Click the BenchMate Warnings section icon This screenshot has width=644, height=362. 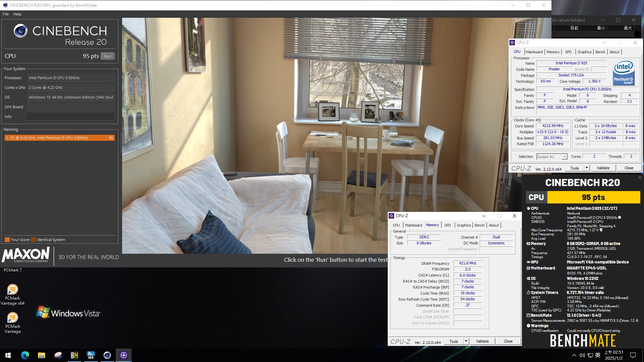tap(528, 325)
